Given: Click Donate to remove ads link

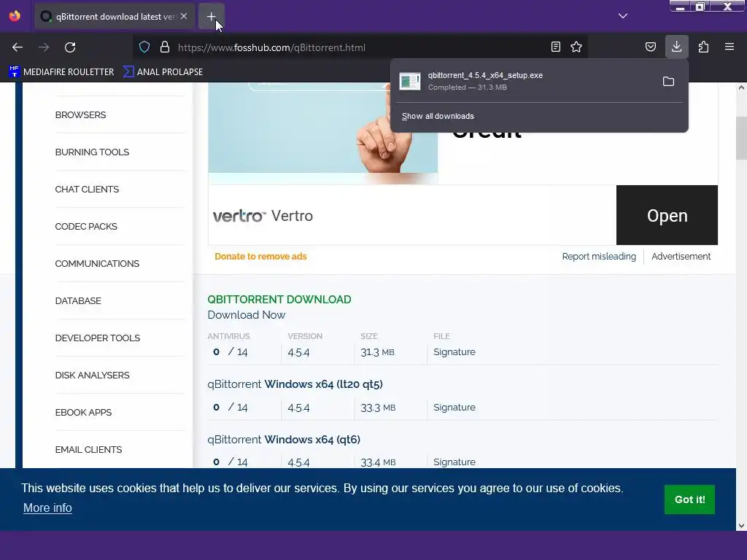Looking at the screenshot, I should coord(260,256).
